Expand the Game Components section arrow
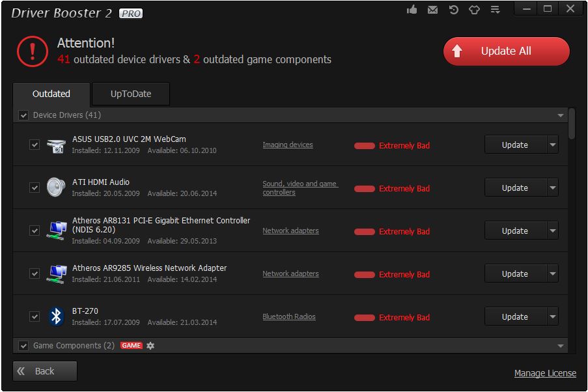This screenshot has height=392, width=588. tap(560, 346)
